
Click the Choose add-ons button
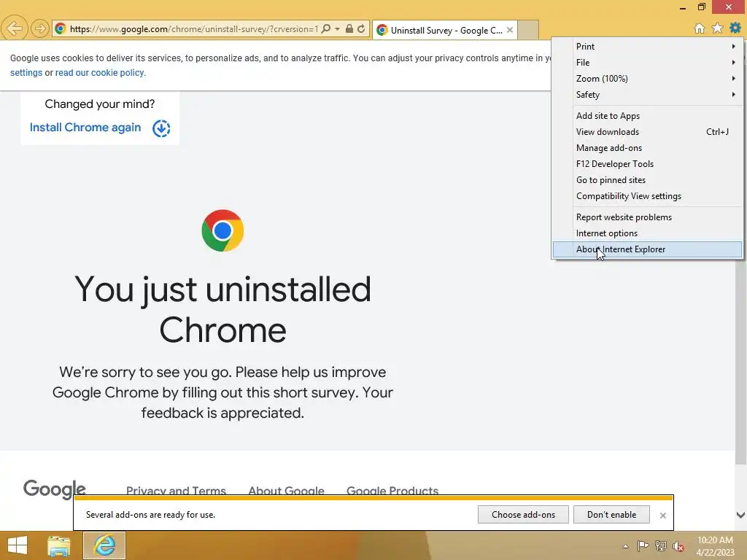click(x=523, y=515)
